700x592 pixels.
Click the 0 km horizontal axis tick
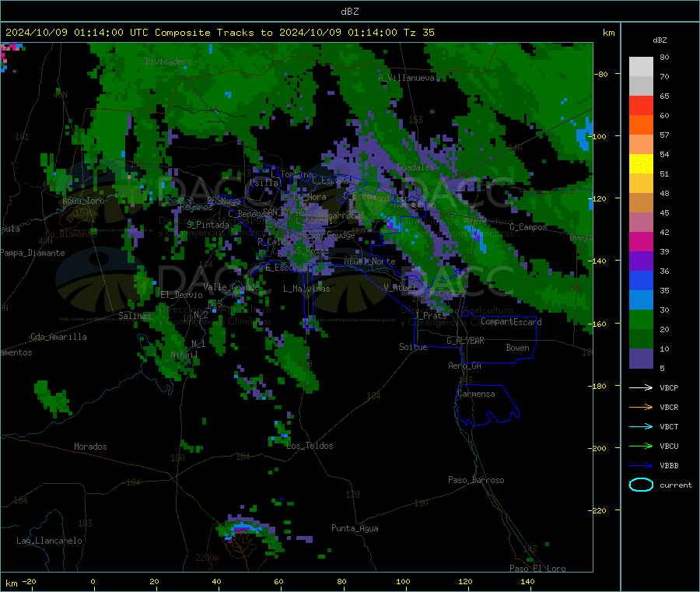pyautogui.click(x=93, y=581)
